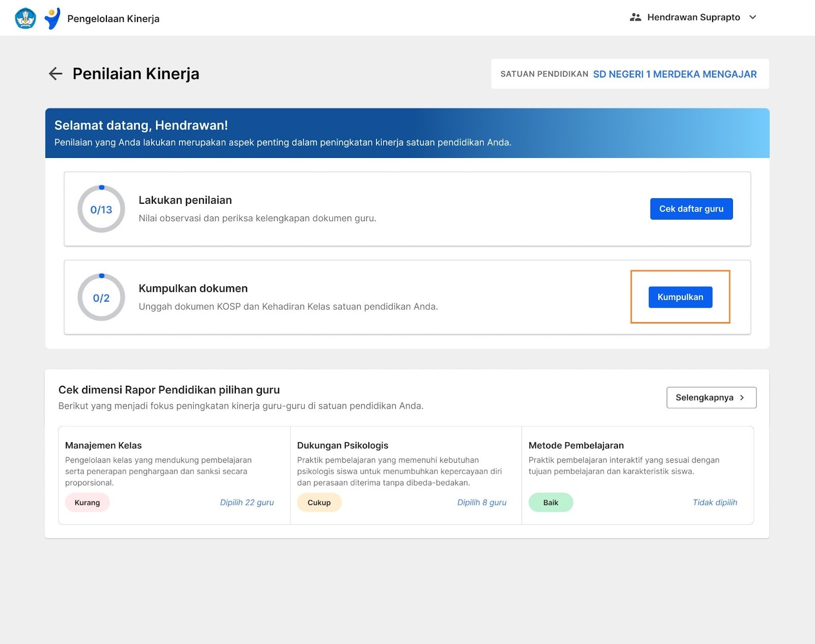The image size is (815, 644).
Task: Click the user group icon beside Hendrawan Suprapto
Action: pos(635,17)
